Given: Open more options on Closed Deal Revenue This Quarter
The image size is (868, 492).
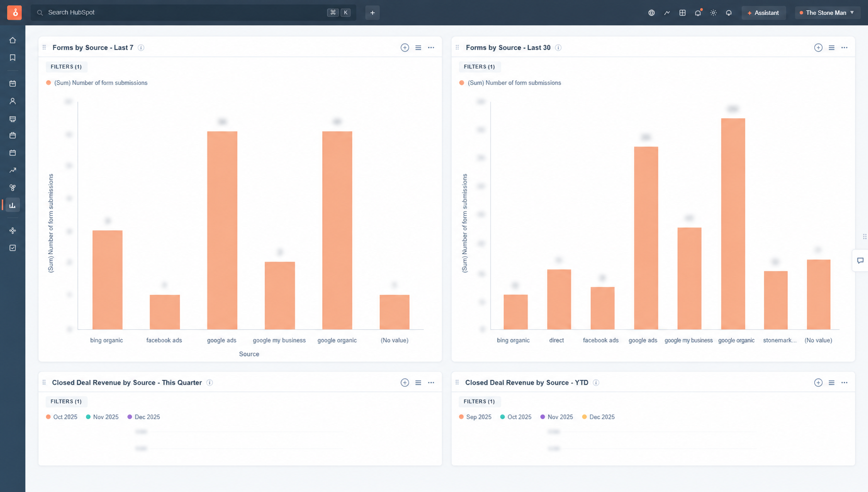Looking at the screenshot, I should [431, 383].
